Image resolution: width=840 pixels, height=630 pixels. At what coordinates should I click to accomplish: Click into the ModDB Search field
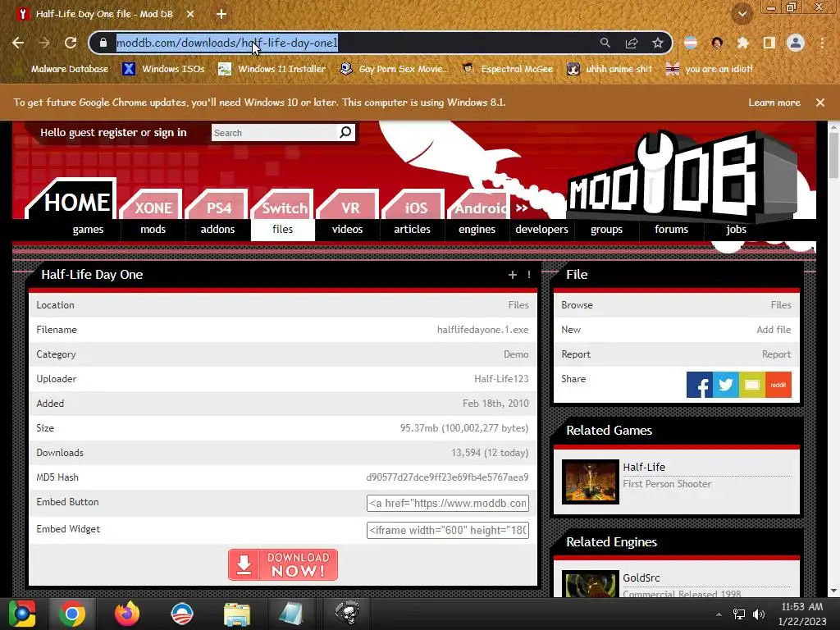point(274,132)
